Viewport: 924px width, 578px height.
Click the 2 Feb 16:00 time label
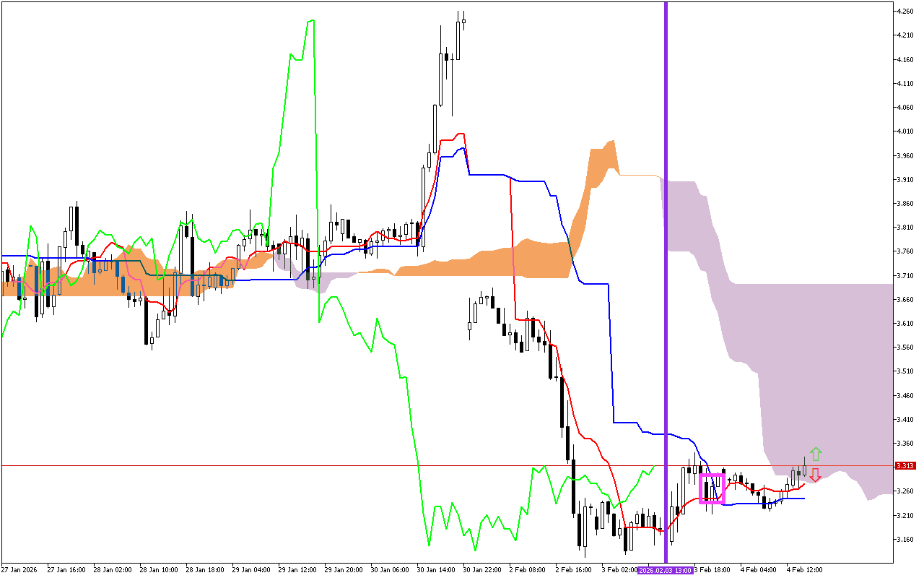coord(574,570)
